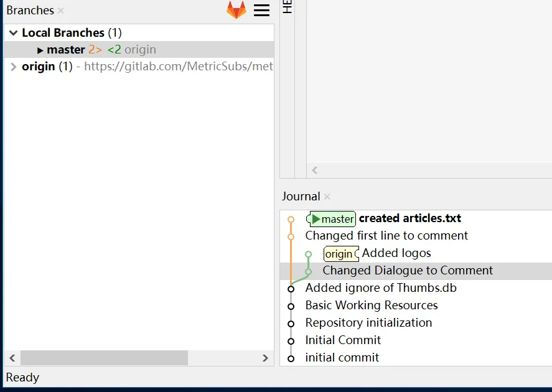Click left arrow of Branches horizontal scrollbar

pos(12,358)
